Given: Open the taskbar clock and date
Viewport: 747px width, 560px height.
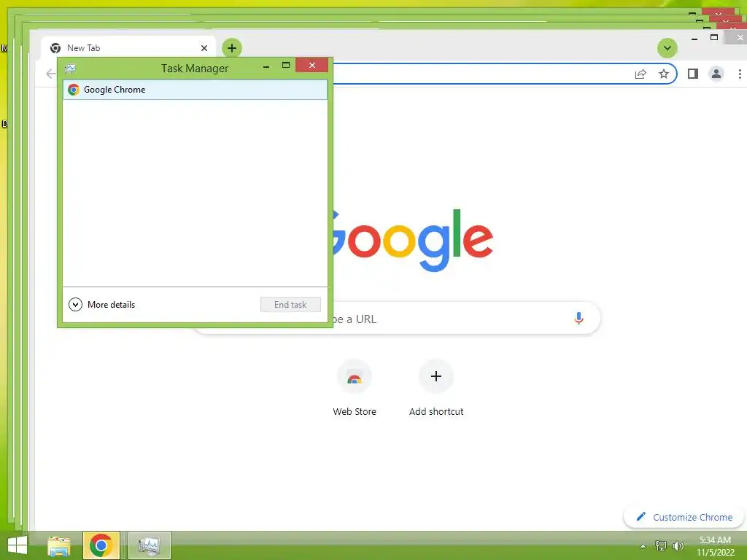Looking at the screenshot, I should pos(715,546).
